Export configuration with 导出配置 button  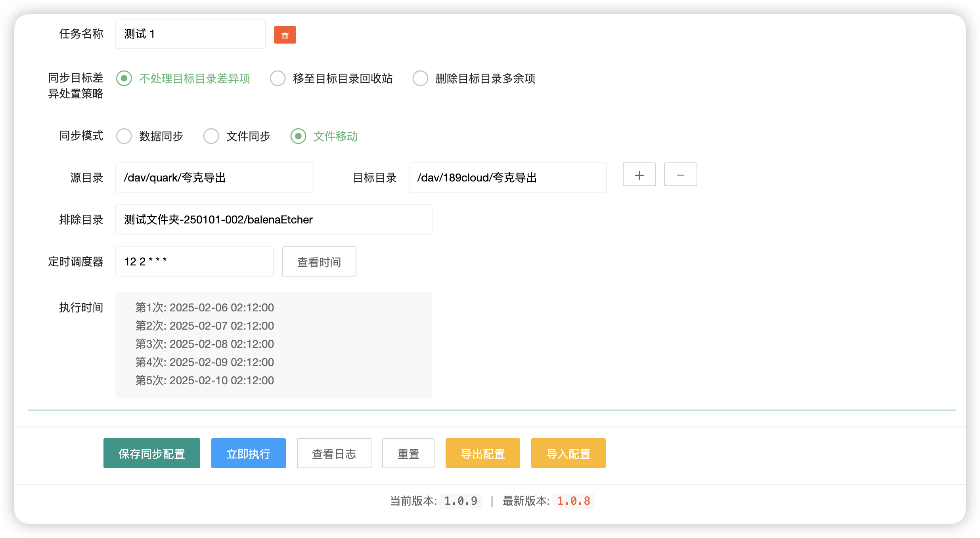(x=482, y=453)
